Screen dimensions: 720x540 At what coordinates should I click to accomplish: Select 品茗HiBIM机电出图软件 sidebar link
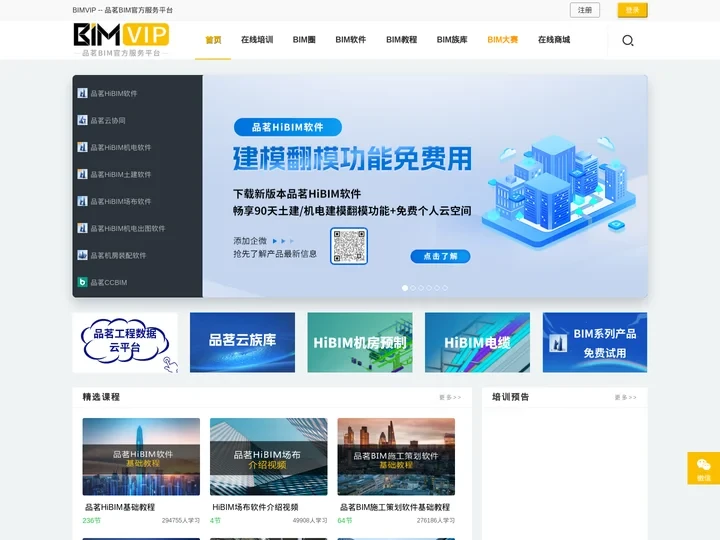(x=127, y=229)
